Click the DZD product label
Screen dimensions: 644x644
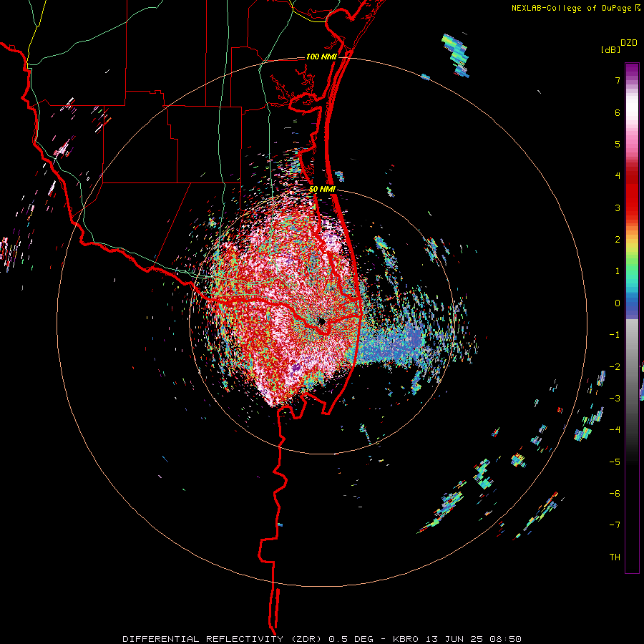coord(629,43)
